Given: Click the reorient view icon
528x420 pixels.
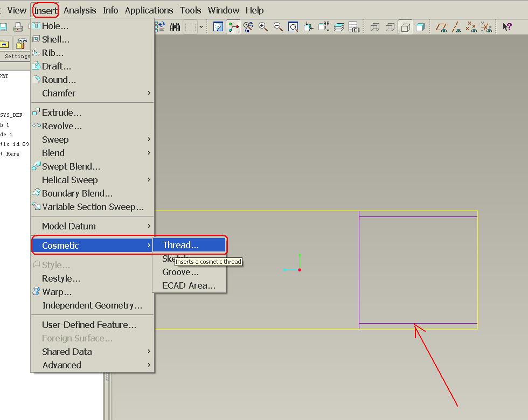Looking at the screenshot, I should pyautogui.click(x=308, y=27).
